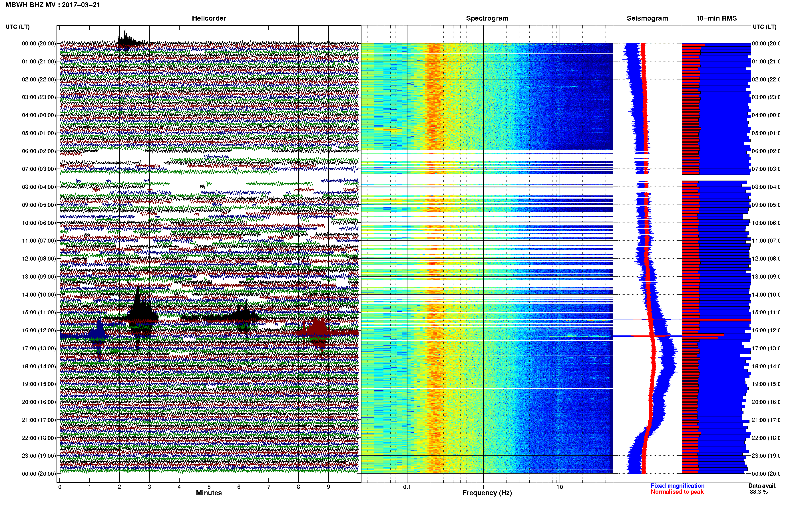Click the left time label '18:00 (14:00)'
Screen dimensions: 812x508
(39, 366)
